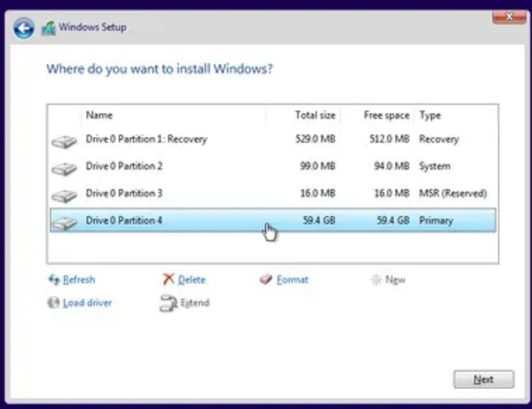This screenshot has width=532, height=409.
Task: Click the Free space column header
Action: click(x=386, y=115)
